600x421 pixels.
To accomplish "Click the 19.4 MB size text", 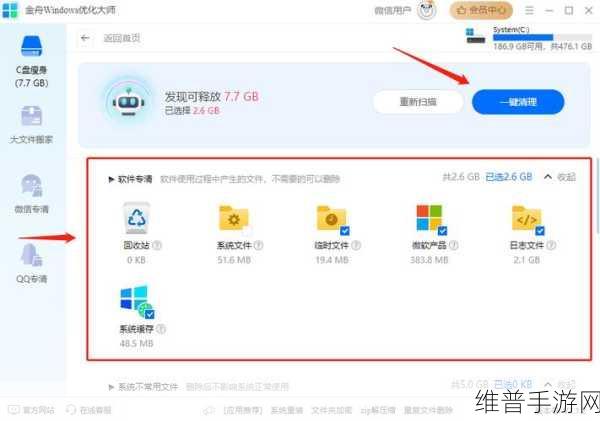I will [332, 260].
